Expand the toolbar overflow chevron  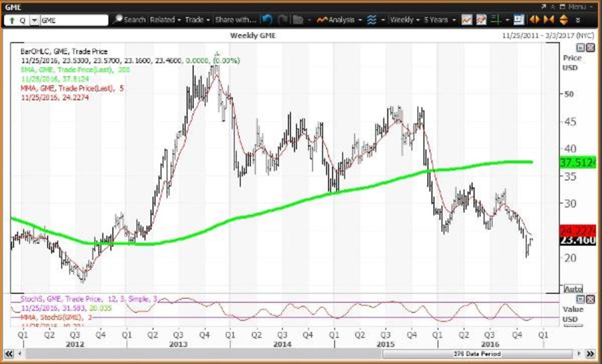[578, 21]
